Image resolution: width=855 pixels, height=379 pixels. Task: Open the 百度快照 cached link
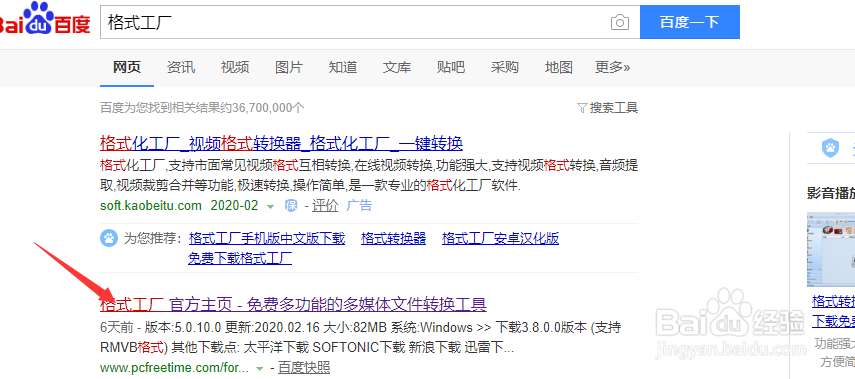tap(304, 368)
